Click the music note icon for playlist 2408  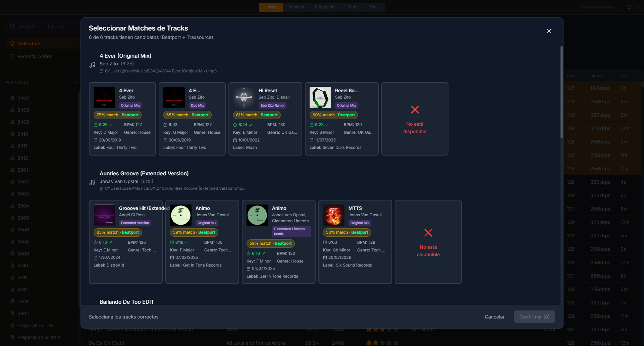[12, 110]
